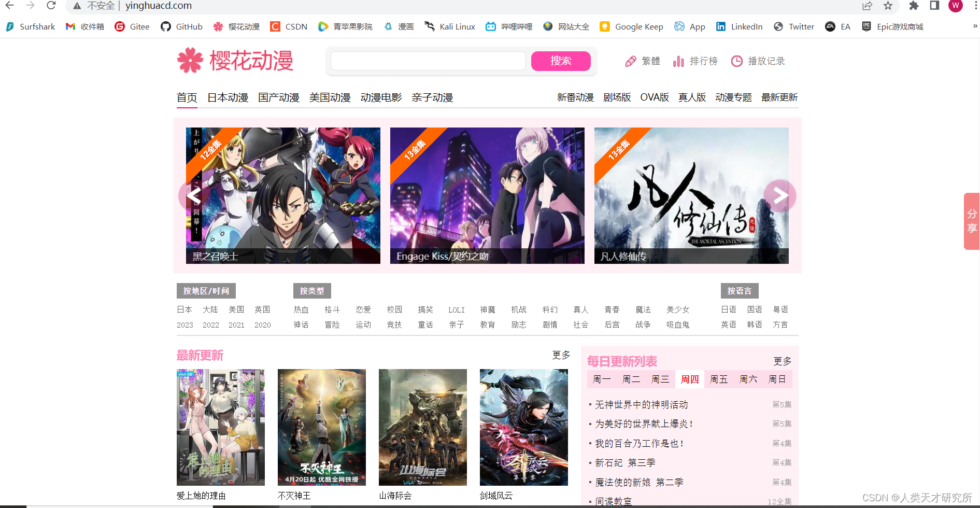The height and width of the screenshot is (508, 980).
Task: Open the CSDN bookmark
Action: [x=289, y=26]
